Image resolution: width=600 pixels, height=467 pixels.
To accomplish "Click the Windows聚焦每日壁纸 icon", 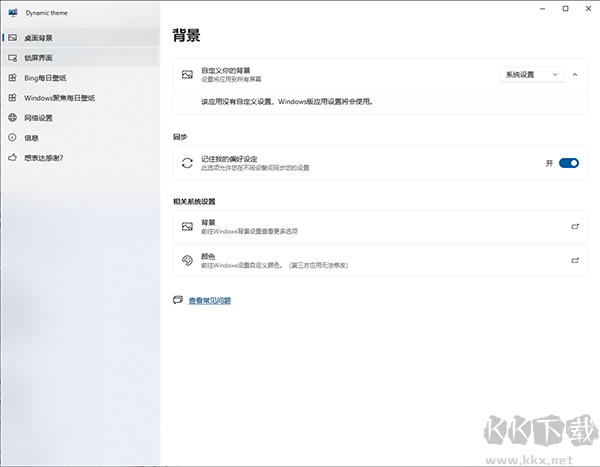I will [13, 98].
